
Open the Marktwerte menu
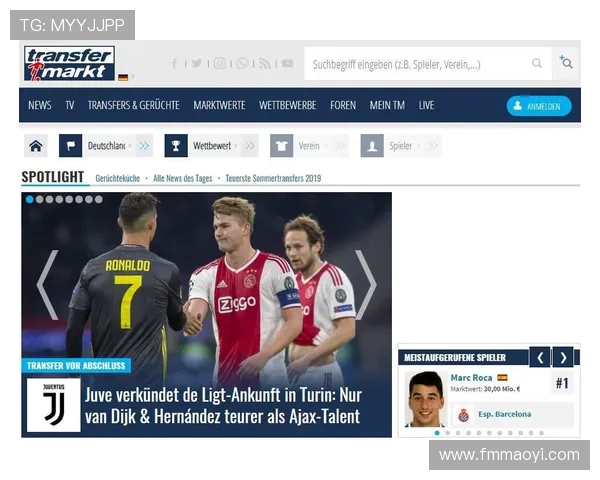coord(219,105)
